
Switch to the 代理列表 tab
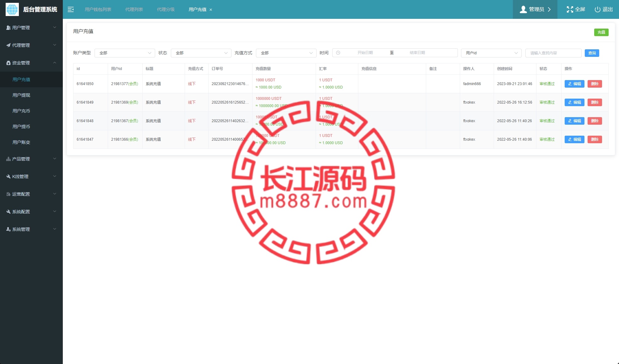[x=134, y=9]
